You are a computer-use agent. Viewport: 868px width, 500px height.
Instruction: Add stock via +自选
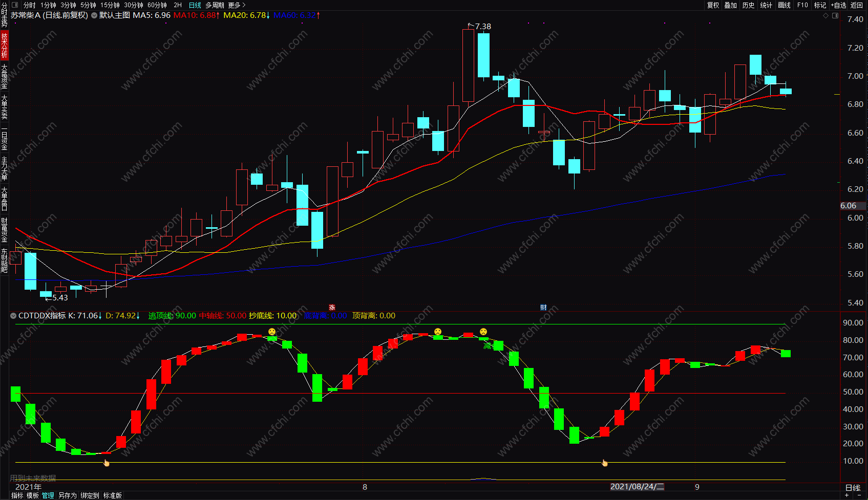coord(838,5)
